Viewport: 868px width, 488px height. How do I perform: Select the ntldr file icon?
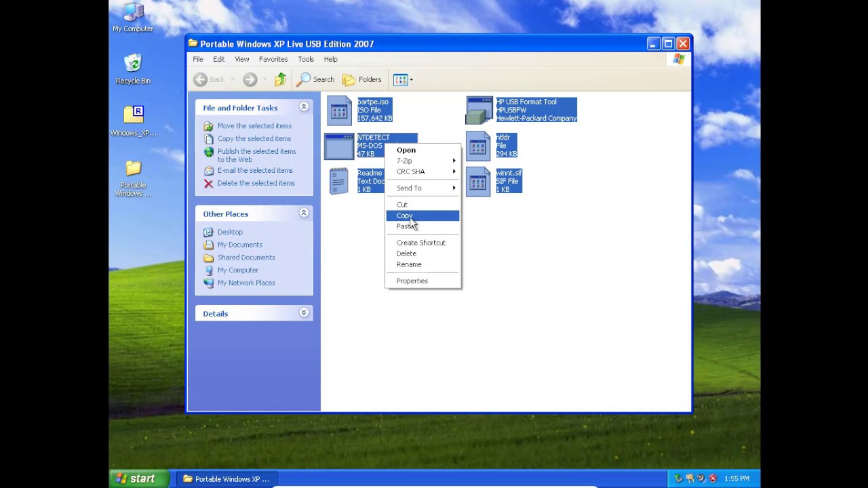click(x=478, y=146)
